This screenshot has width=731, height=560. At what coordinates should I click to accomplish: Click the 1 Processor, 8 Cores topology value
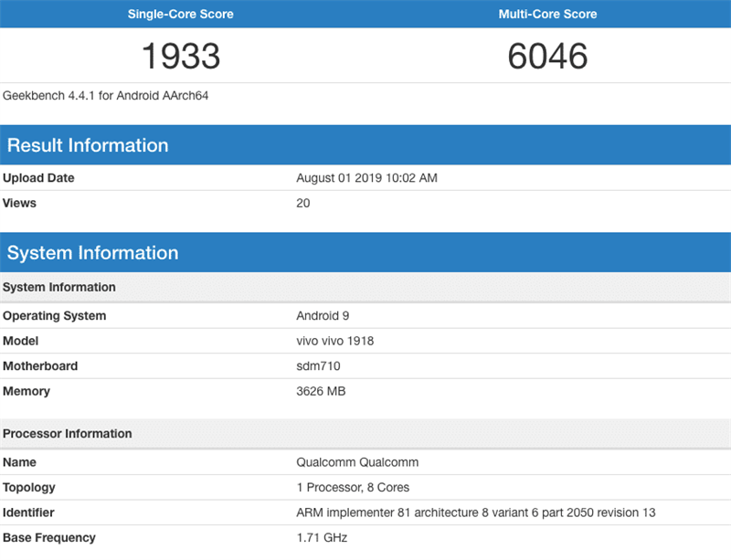pyautogui.click(x=353, y=487)
